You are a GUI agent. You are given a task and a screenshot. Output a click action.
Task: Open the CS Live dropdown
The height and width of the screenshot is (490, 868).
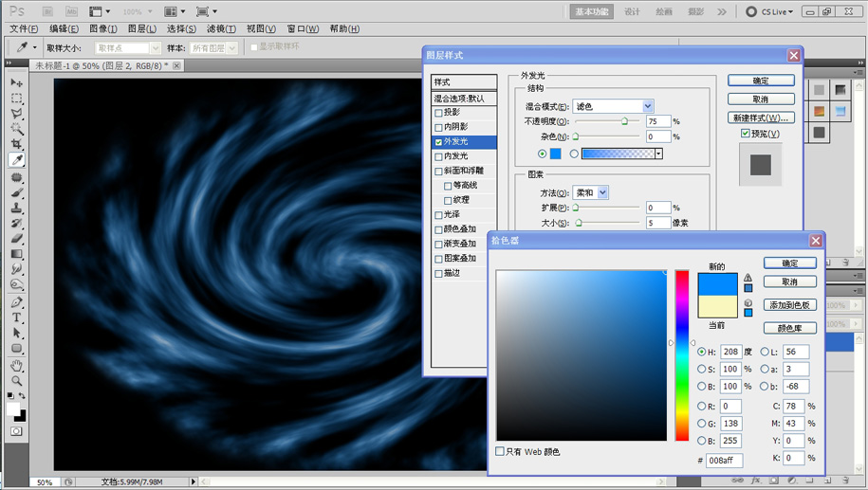click(x=770, y=11)
